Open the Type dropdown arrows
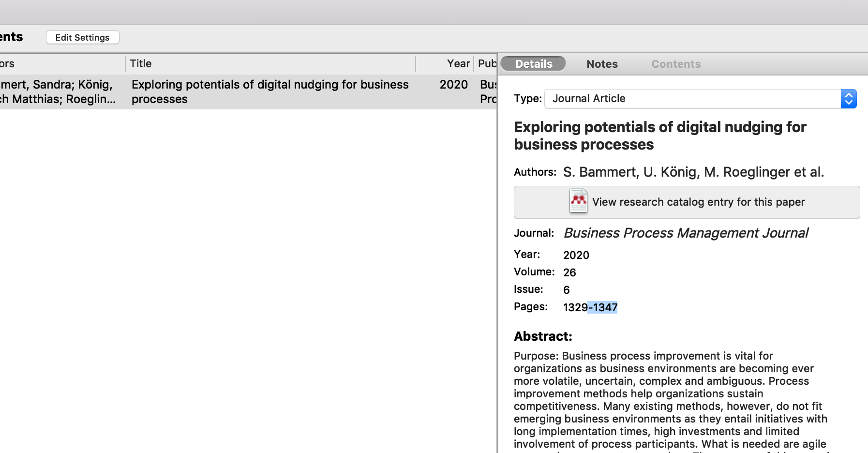This screenshot has width=868, height=453. 848,99
